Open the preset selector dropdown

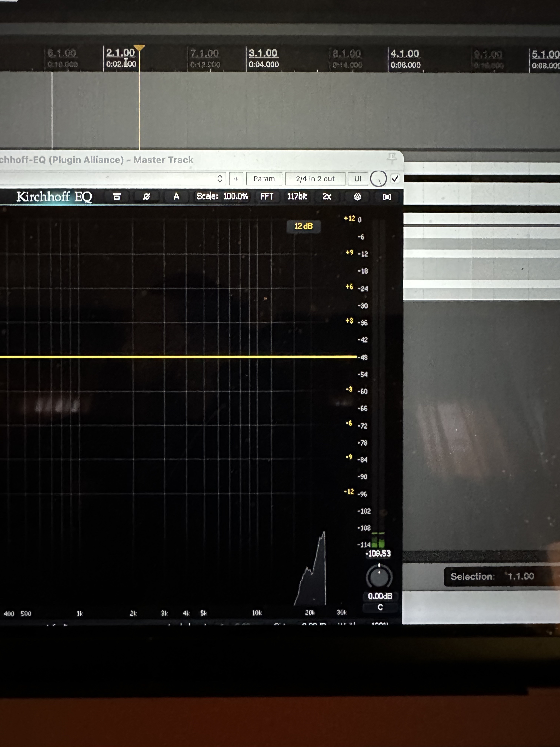click(220, 178)
